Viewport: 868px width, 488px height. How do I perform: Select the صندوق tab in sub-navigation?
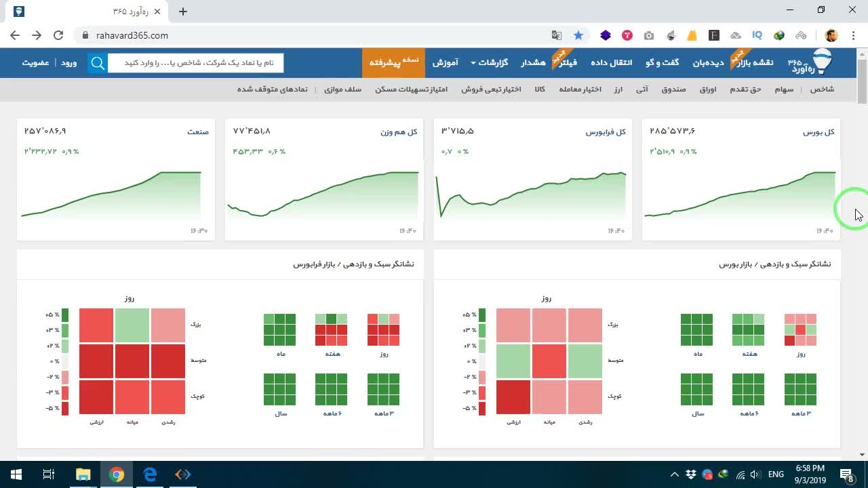673,89
